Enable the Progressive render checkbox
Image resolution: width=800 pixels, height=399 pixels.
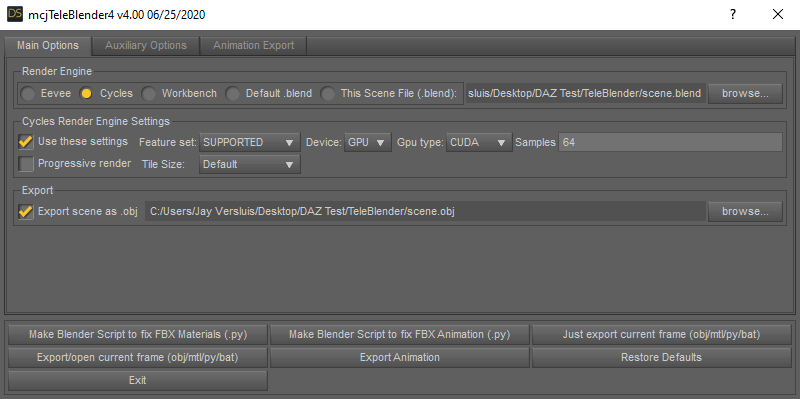point(26,164)
